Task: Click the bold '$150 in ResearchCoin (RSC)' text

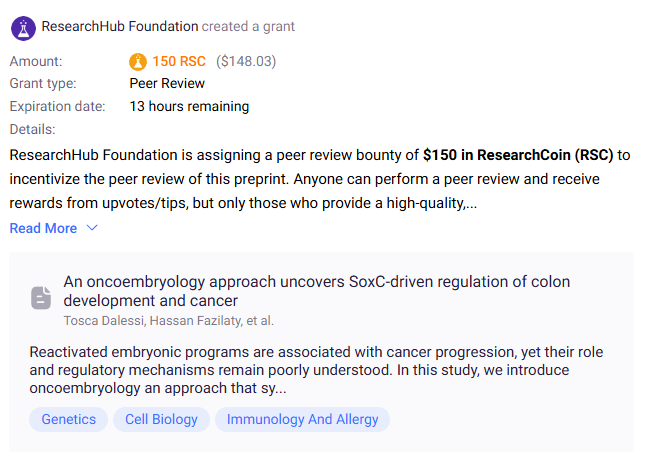Action: (518, 156)
